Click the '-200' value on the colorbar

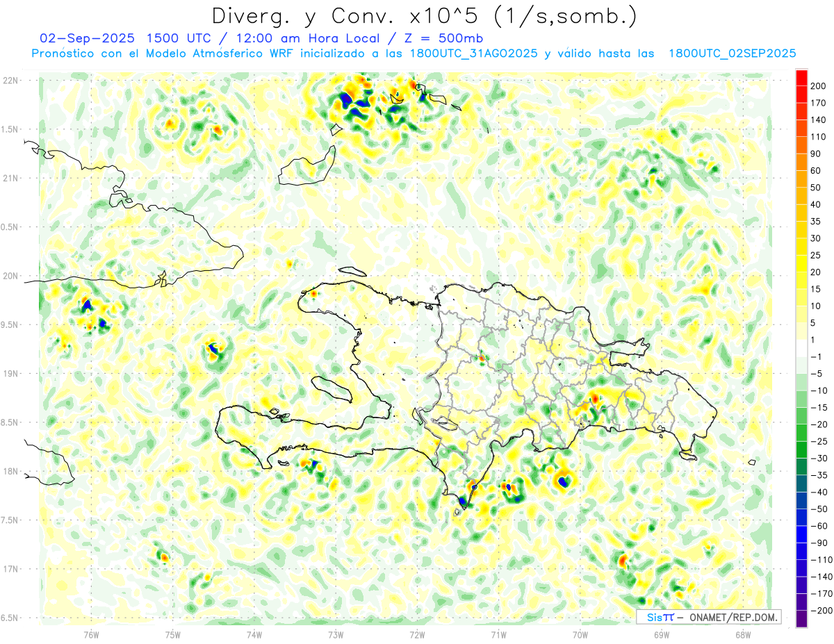[x=820, y=611]
